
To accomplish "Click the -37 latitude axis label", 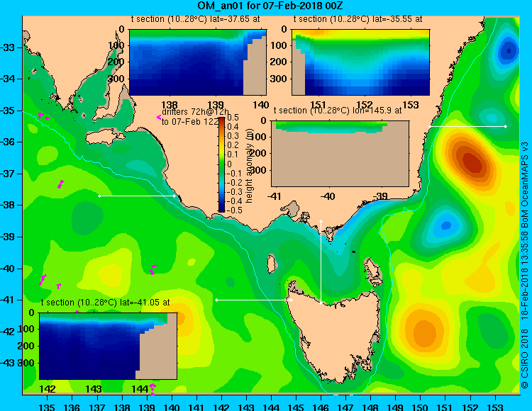I will 8,174.
